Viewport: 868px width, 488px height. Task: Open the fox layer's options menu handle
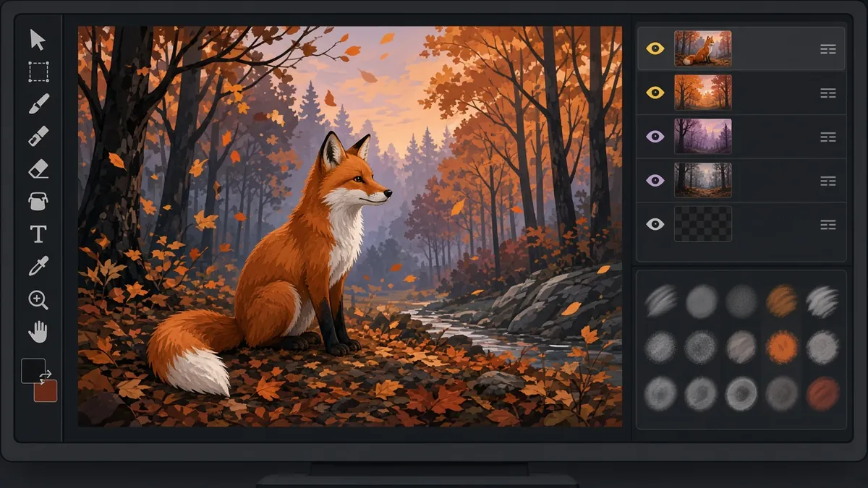(x=828, y=49)
